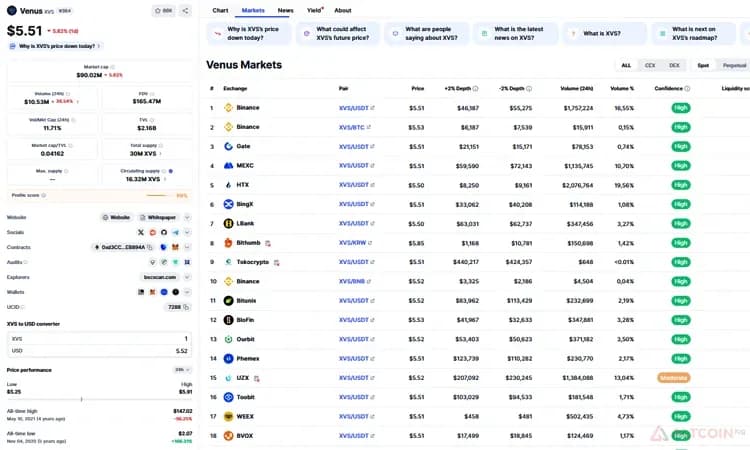Open the Price performance period dropdown
Screen dimensions: 750x450
coord(182,370)
